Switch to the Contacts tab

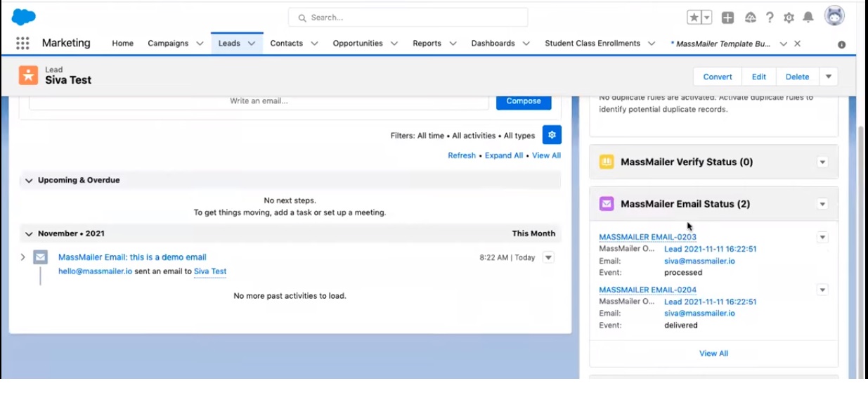[286, 44]
